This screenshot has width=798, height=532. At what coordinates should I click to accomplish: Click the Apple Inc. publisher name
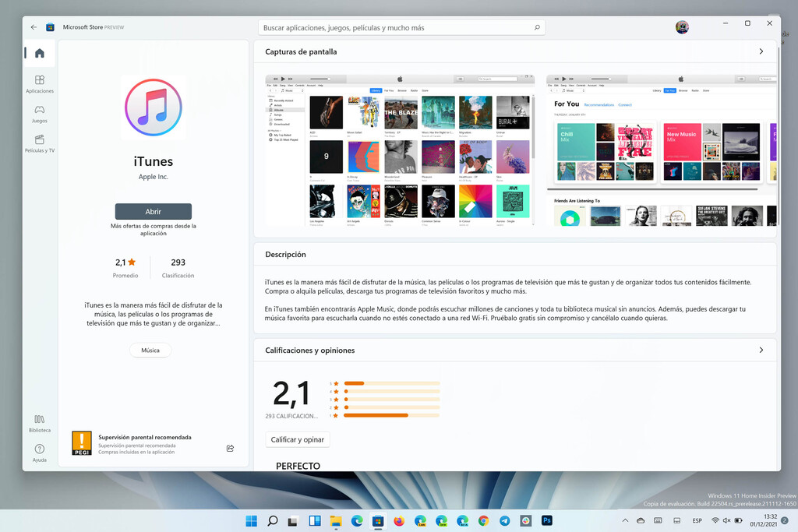click(x=154, y=177)
